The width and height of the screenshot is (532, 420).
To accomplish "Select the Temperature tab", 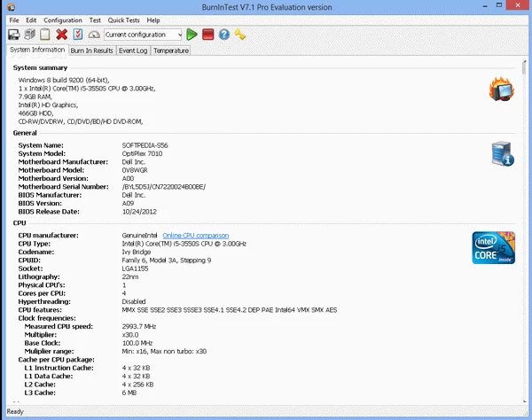I will (x=170, y=51).
